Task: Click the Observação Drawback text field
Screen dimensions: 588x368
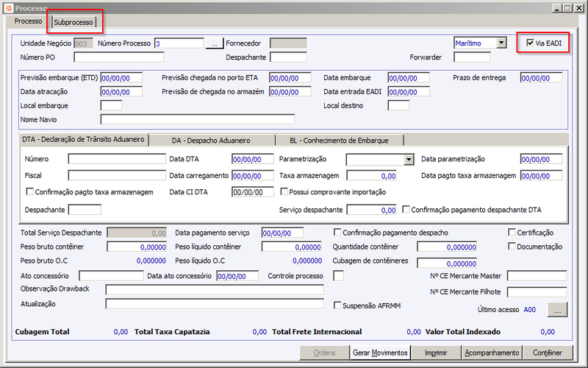Action: [x=215, y=289]
